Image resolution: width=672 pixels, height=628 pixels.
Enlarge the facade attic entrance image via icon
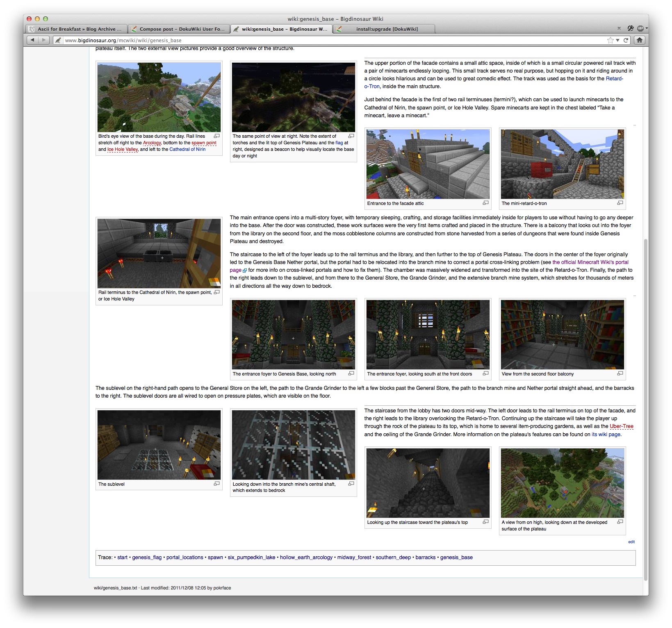[486, 203]
